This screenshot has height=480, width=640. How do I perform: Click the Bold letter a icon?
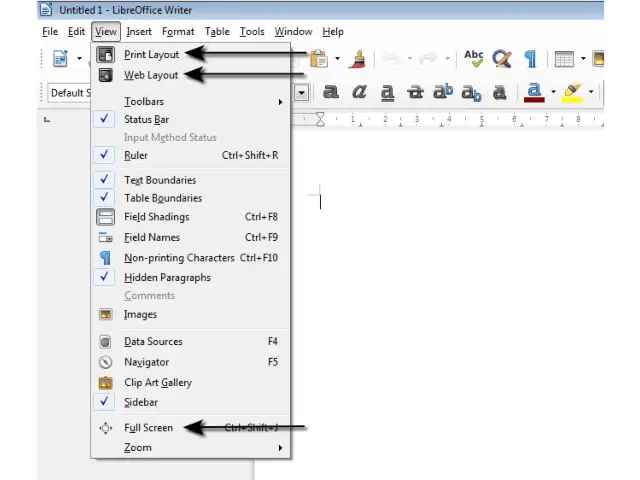[x=331, y=92]
